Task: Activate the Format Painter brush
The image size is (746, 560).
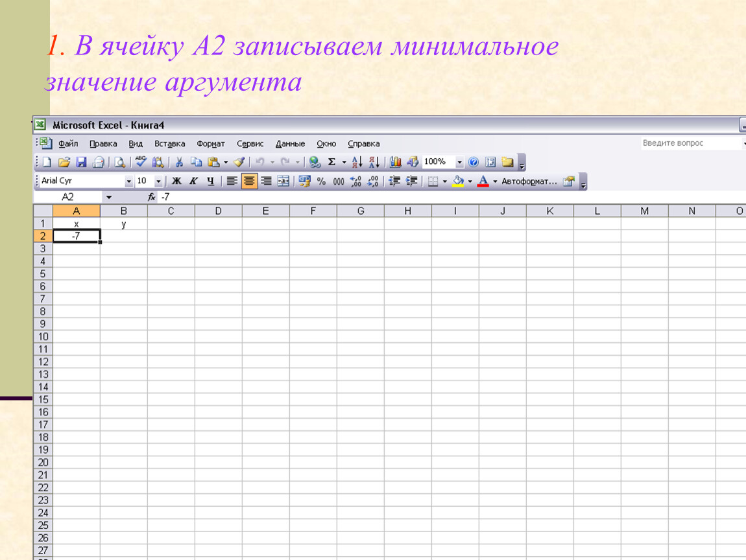Action: click(x=239, y=162)
